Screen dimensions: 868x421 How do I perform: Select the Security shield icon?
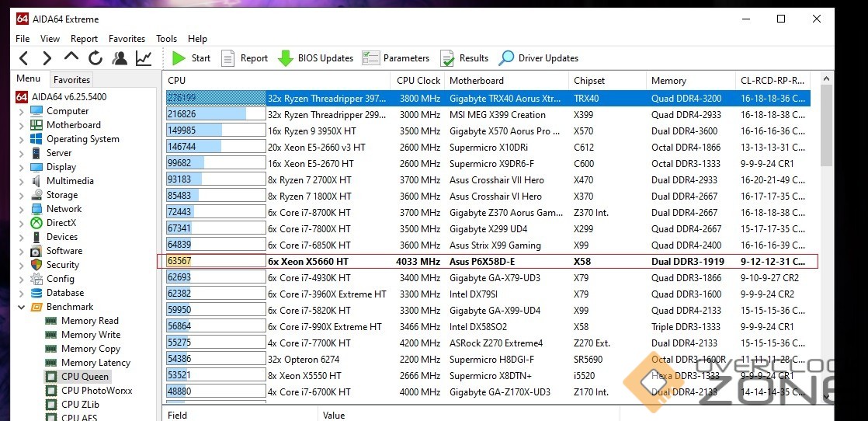tap(36, 265)
